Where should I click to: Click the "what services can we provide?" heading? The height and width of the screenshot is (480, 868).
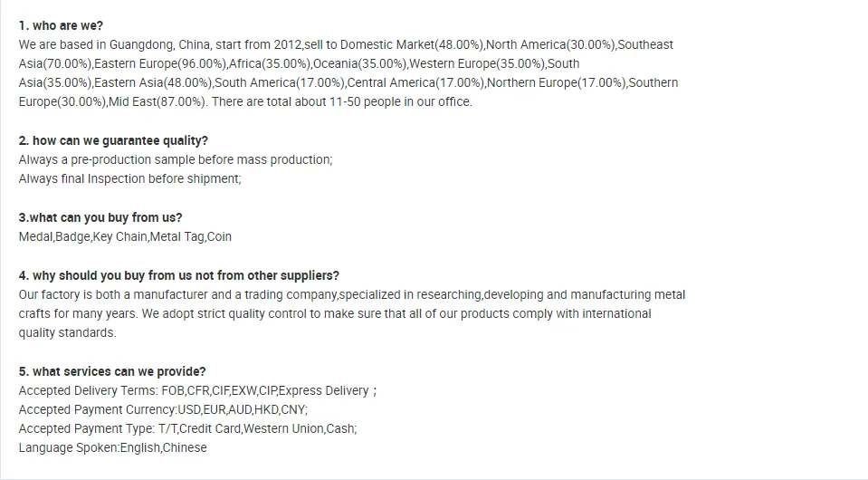click(x=112, y=371)
